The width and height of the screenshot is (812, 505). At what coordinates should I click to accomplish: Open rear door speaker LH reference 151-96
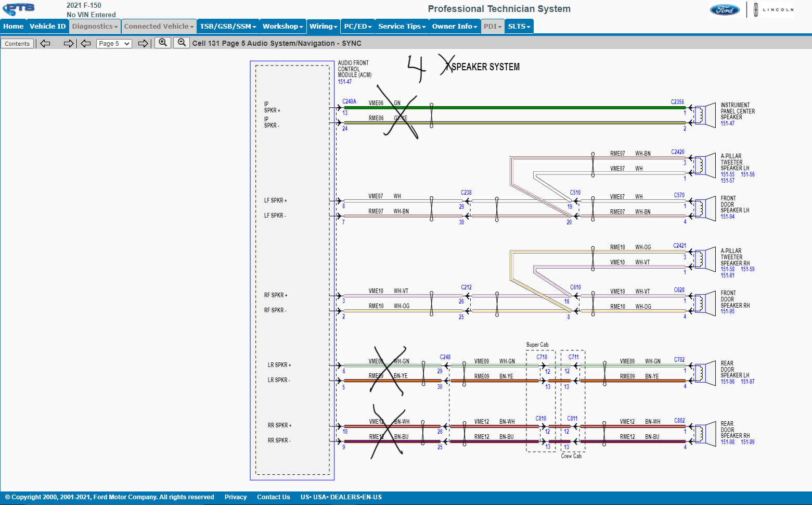pyautogui.click(x=728, y=382)
